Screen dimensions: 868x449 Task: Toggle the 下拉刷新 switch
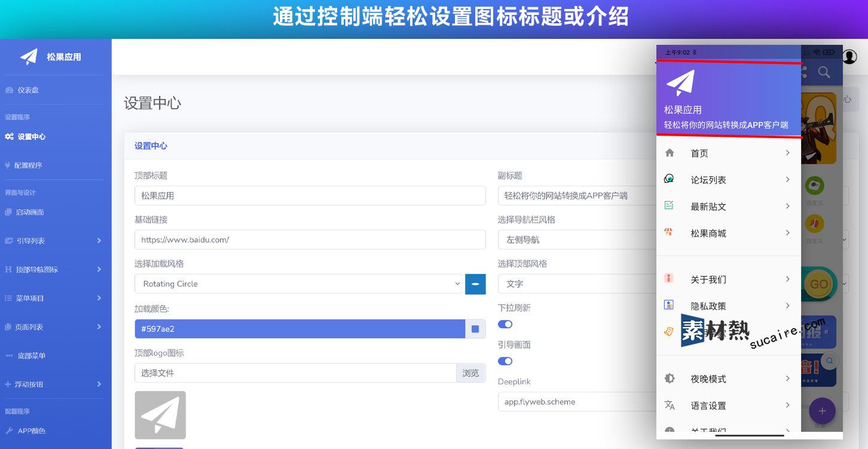(505, 324)
